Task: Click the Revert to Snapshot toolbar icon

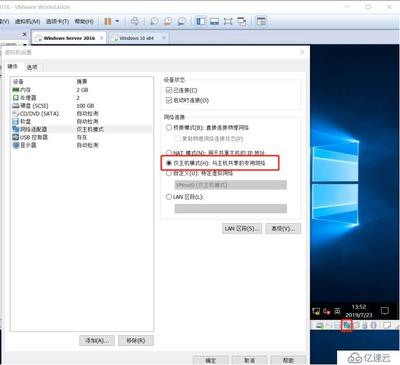Action: click(168, 21)
